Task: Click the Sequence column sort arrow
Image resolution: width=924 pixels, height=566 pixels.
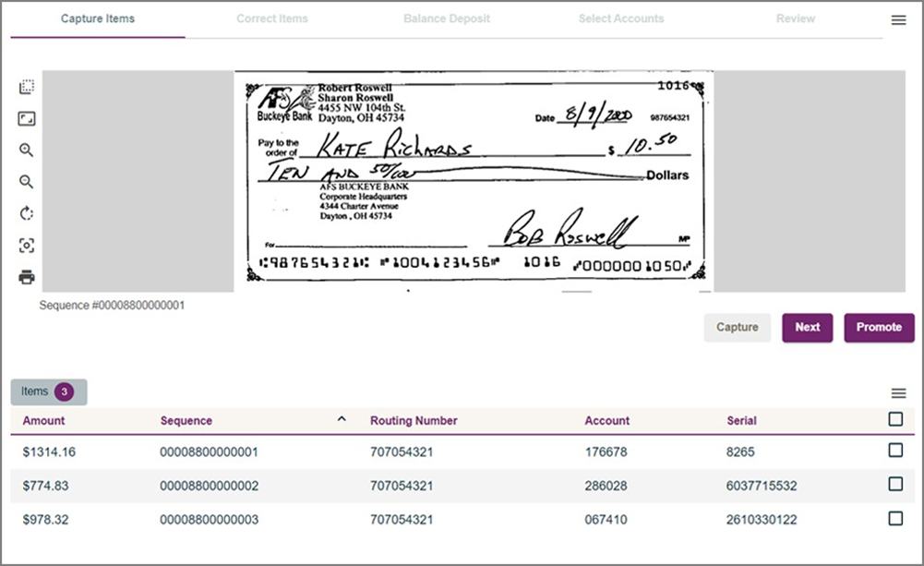Action: [342, 419]
